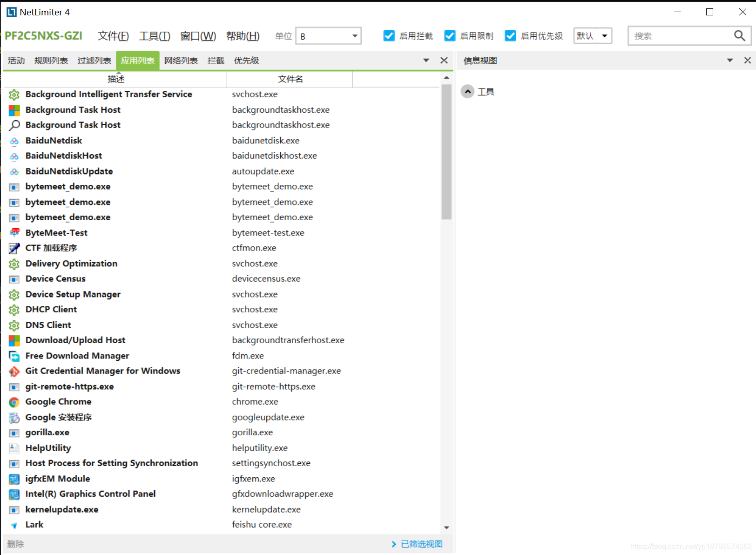Click the CTF 加载程序 pen icon
This screenshot has width=756, height=555.
pos(14,248)
